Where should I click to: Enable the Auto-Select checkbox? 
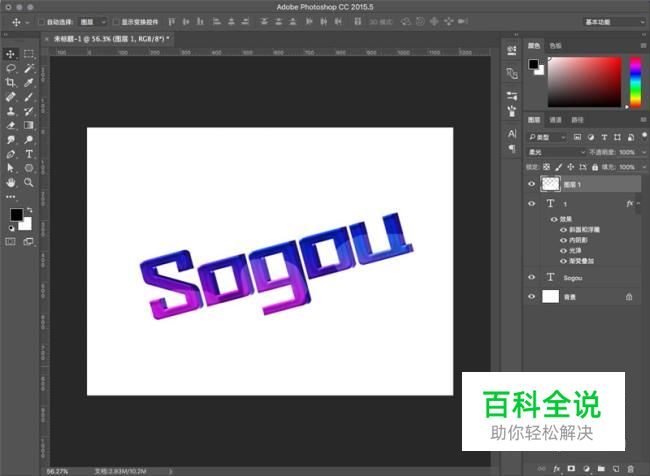pyautogui.click(x=41, y=22)
